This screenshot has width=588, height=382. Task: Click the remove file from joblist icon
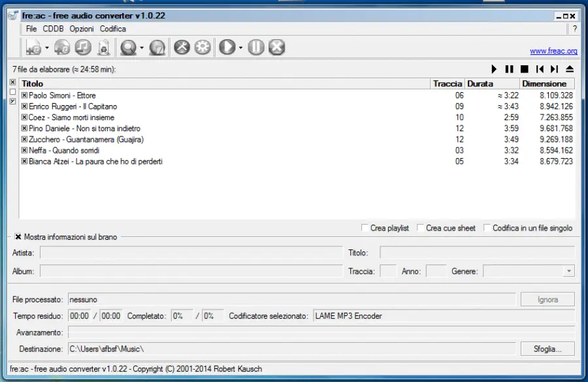103,47
